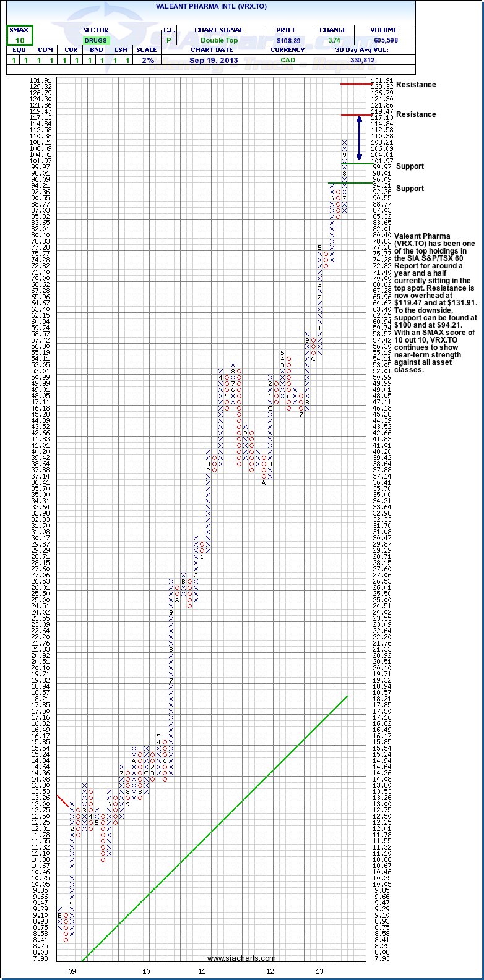Click the short red trend line near 13.26
The width and height of the screenshot is (484, 980).
[63, 800]
